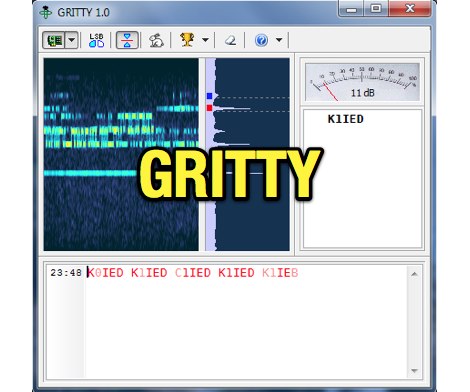Click the rabbit icon in toolbar
470x392 pixels.
pos(156,40)
